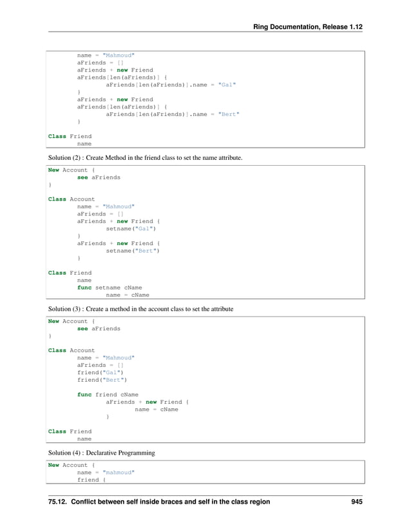Click "Solution (3) : Create a method in the account class" line
Viewport: 411px width, 532px height.
tap(140, 309)
